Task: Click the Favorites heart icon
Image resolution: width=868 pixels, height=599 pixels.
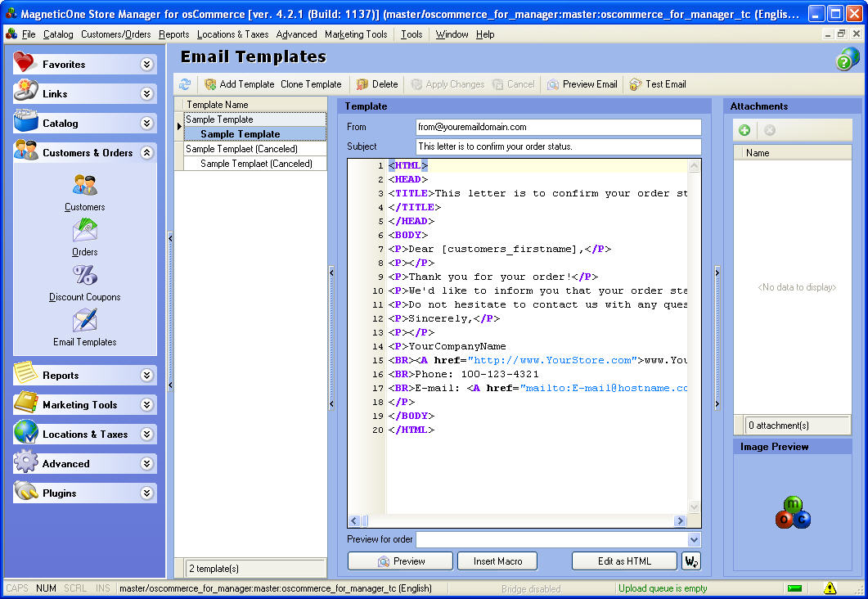Action: point(25,62)
